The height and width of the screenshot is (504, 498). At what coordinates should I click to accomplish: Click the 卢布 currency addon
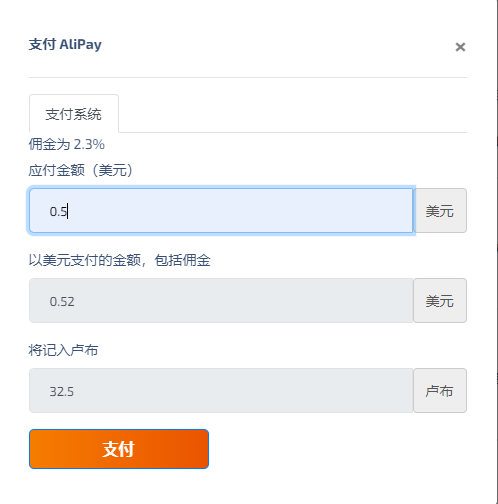click(x=440, y=390)
